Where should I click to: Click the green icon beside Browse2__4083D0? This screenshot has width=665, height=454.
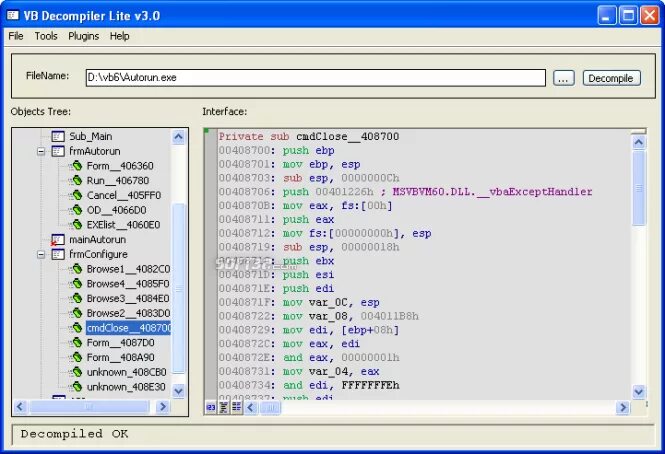pos(77,313)
